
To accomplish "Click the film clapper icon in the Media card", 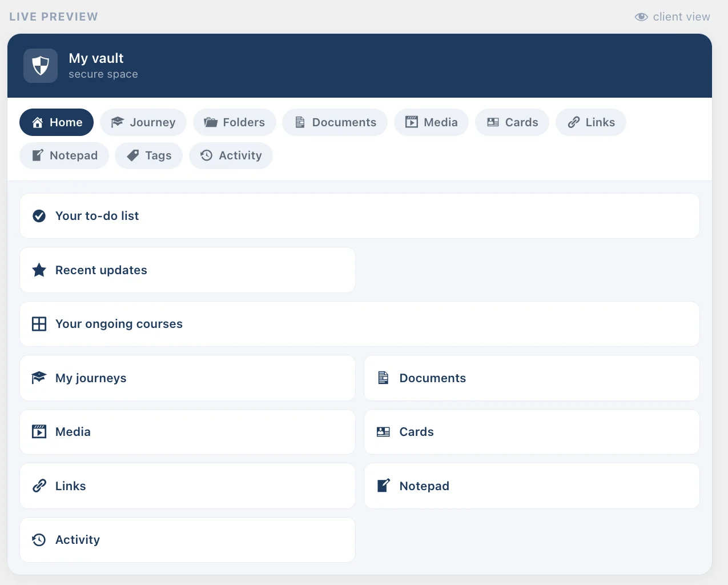I will pos(39,431).
